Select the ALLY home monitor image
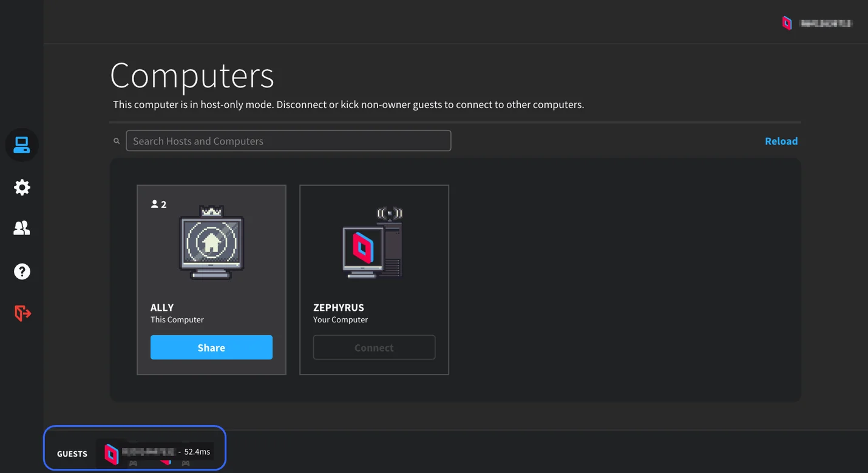868x473 pixels. (211, 243)
